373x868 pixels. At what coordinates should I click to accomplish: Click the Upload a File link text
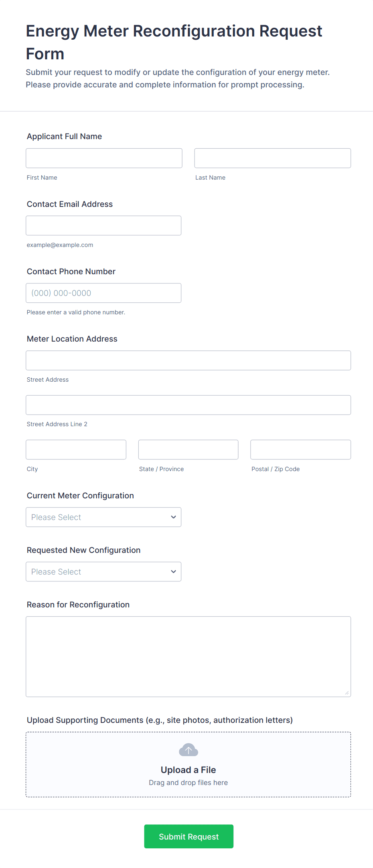point(188,770)
